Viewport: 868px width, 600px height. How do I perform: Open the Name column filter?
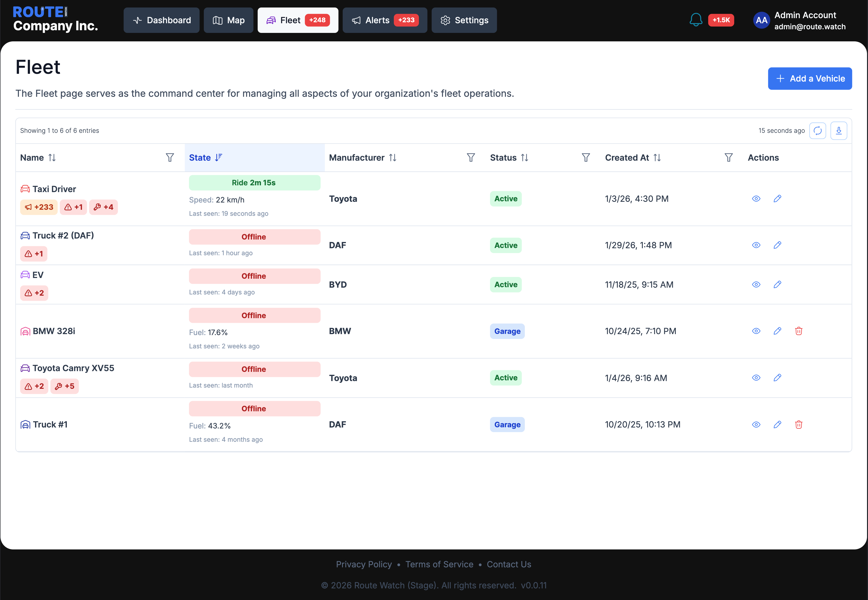[x=170, y=157]
